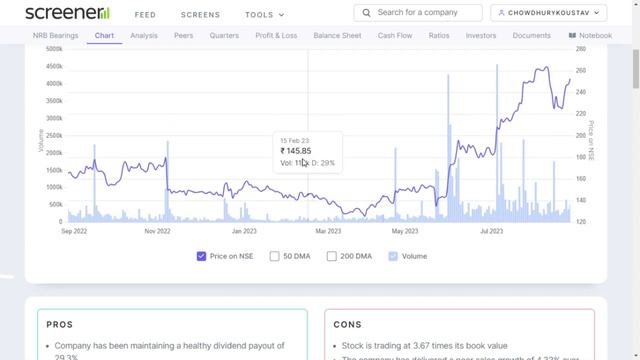Open the Profit & Loss tab
This screenshot has height=360, width=640.
[276, 36]
